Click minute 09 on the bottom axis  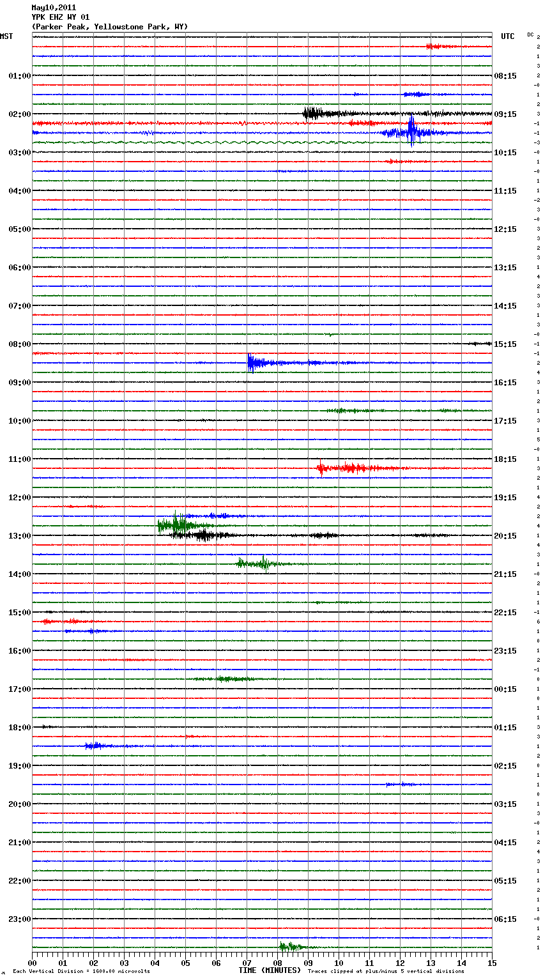308,963
